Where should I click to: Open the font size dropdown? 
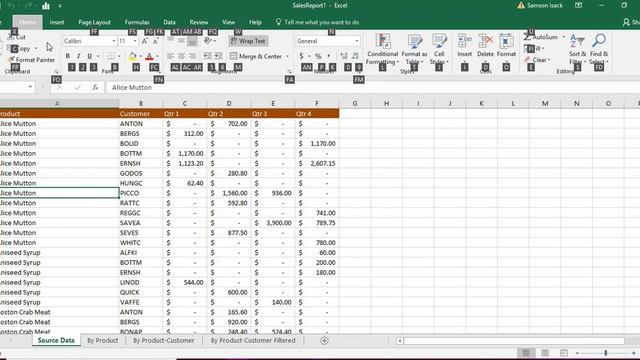pyautogui.click(x=135, y=41)
